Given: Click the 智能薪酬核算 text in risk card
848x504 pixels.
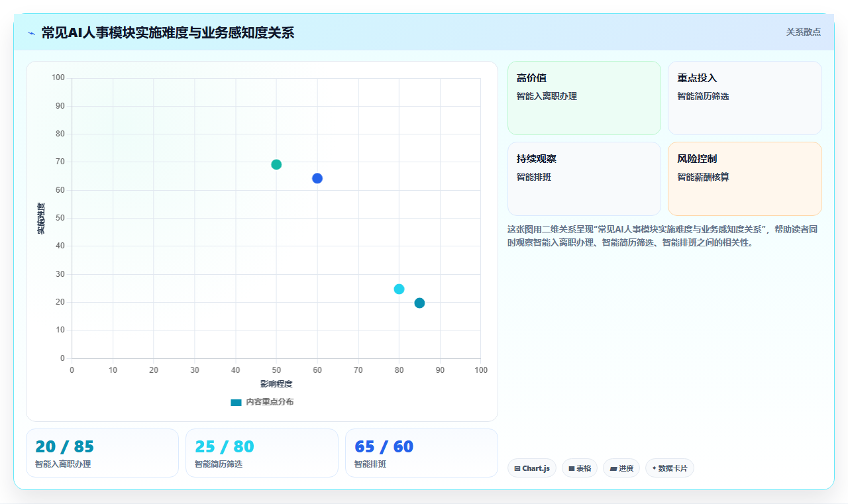Looking at the screenshot, I should (703, 177).
